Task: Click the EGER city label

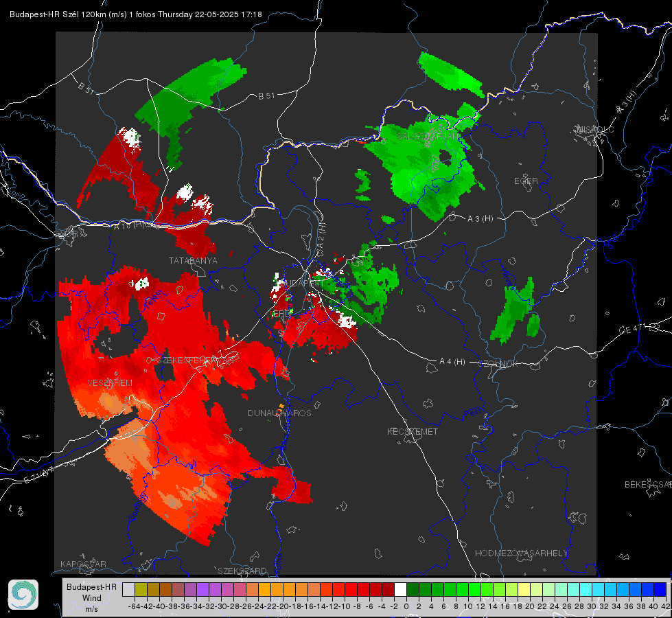Action: [x=526, y=181]
